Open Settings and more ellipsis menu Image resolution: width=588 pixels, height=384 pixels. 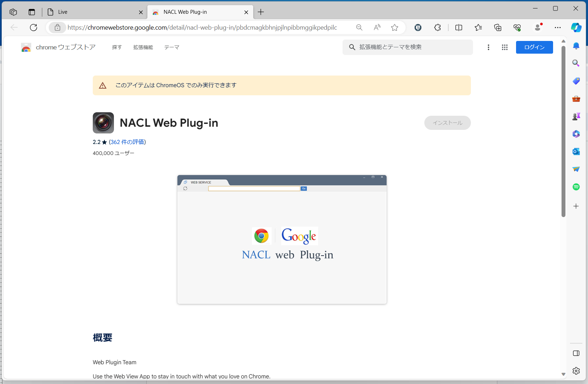[x=558, y=28]
